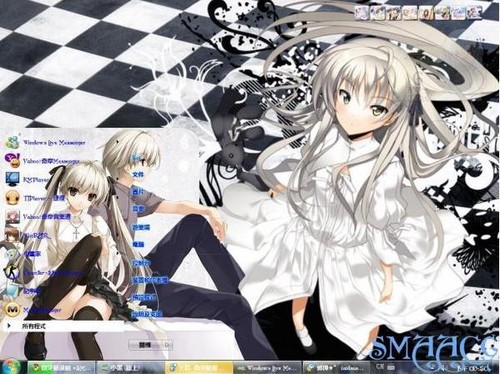Viewport: 500px width, 374px height.
Task: Open 說明及支援 (Help and Support)
Action: [x=147, y=314]
